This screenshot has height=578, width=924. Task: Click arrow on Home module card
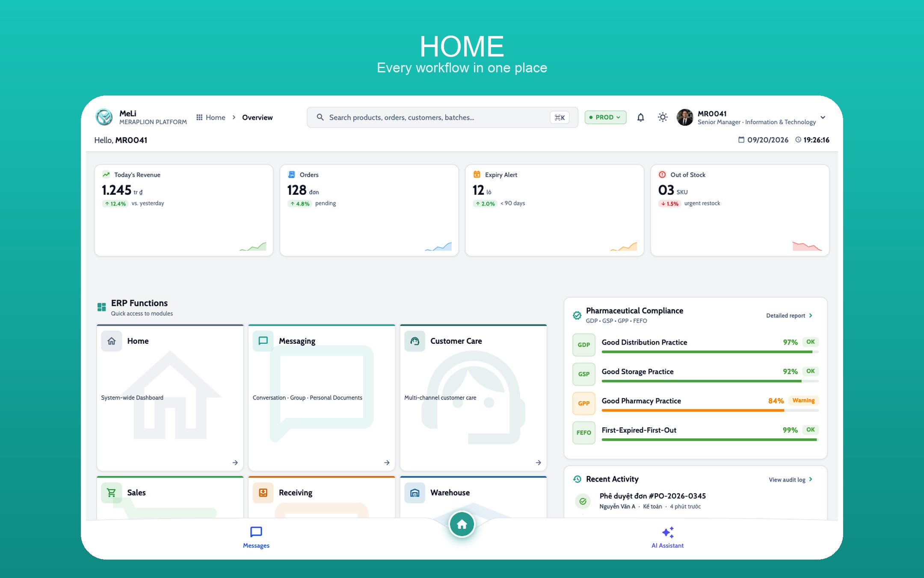235,462
